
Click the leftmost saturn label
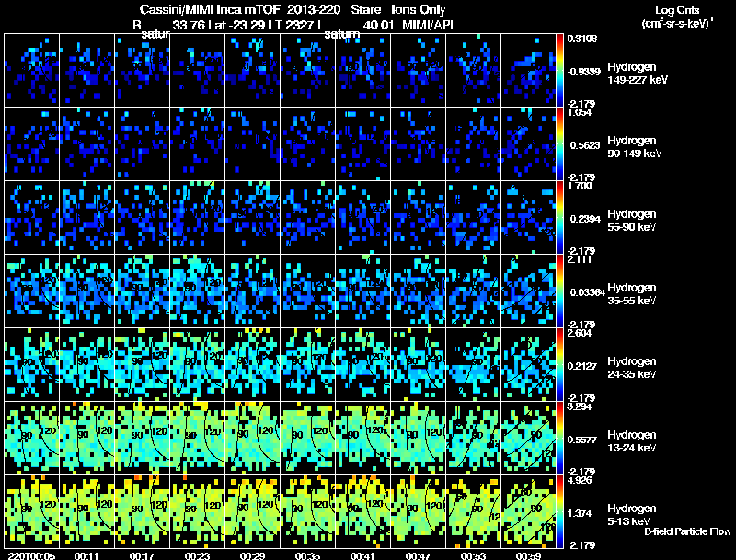[x=144, y=34]
